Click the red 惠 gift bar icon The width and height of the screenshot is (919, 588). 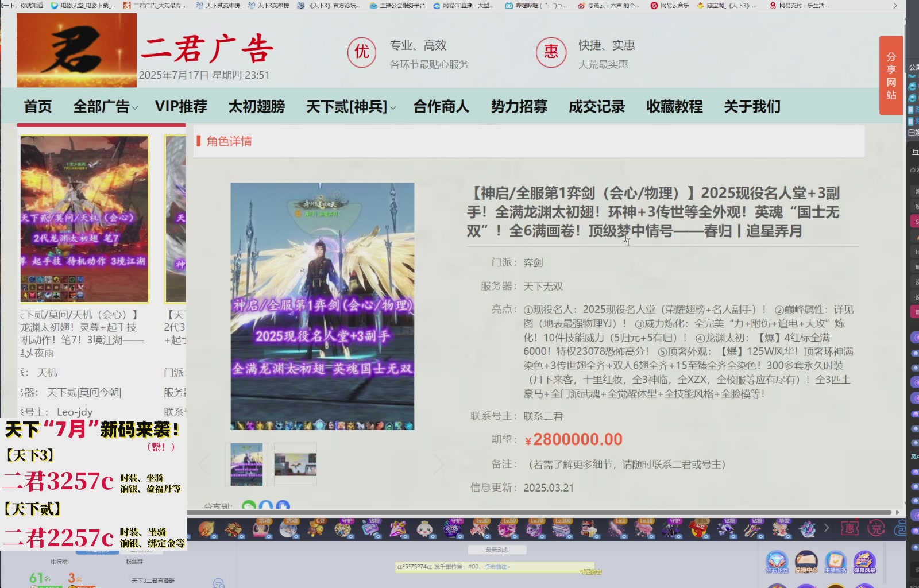(x=850, y=528)
